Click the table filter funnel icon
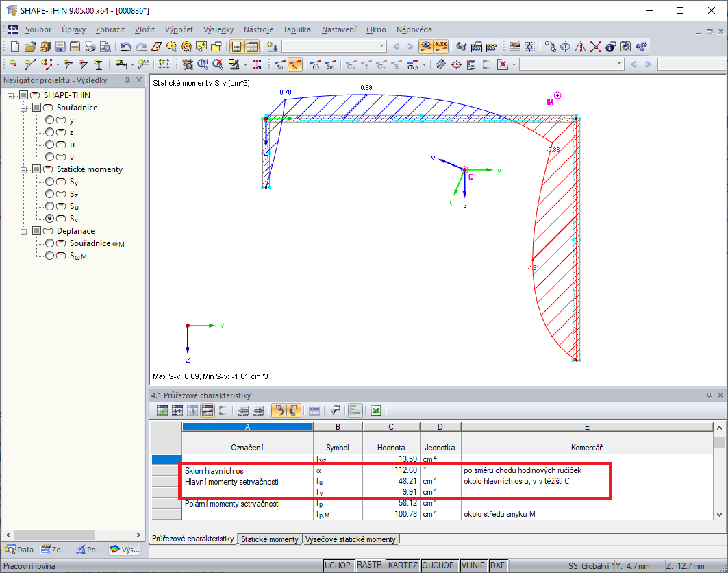 335,411
